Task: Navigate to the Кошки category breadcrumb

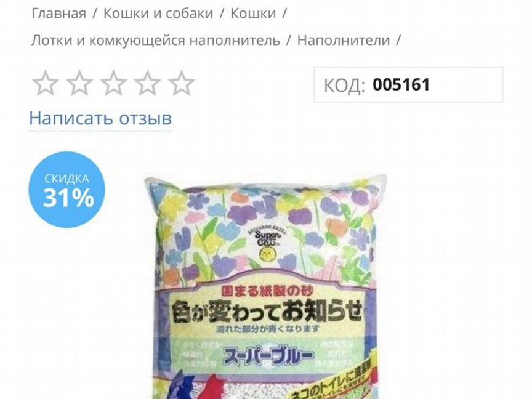Action: (x=253, y=14)
